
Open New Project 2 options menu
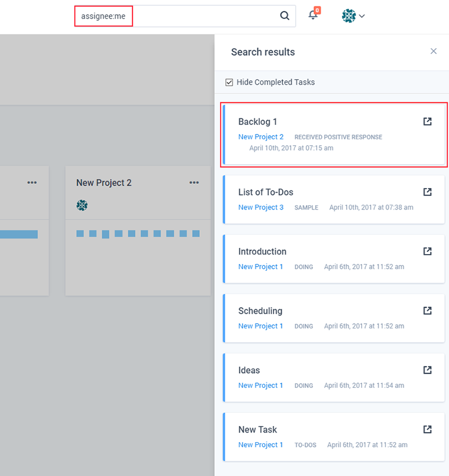(194, 183)
